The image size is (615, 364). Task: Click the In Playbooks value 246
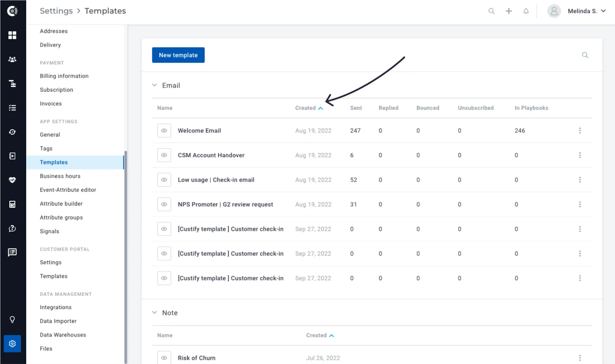(520, 131)
